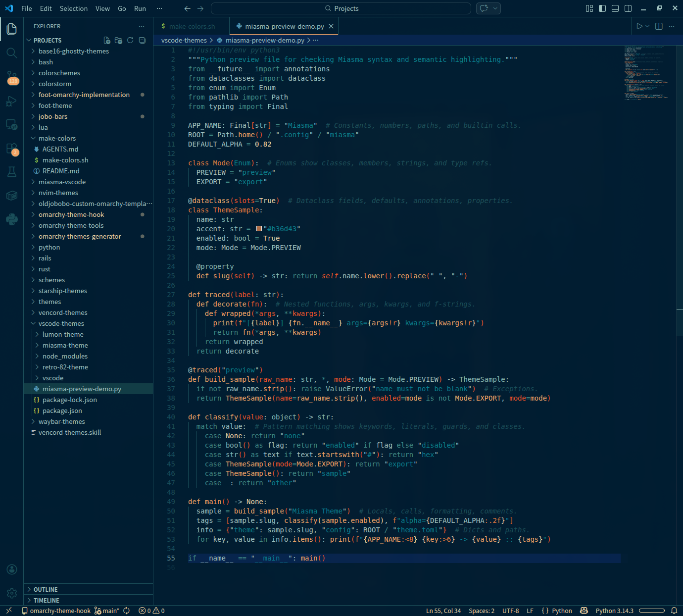Image resolution: width=683 pixels, height=616 pixels.
Task: Open the View menu
Action: pyautogui.click(x=102, y=8)
